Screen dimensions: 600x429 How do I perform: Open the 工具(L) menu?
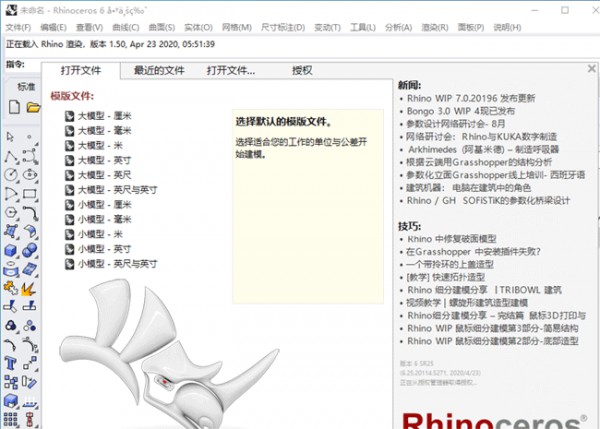(363, 28)
